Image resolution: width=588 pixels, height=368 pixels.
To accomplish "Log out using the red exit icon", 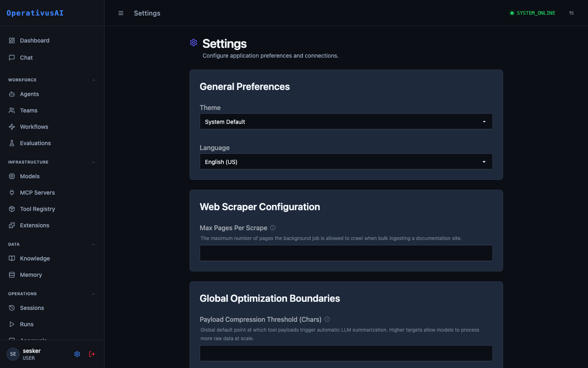I will pos(92,354).
